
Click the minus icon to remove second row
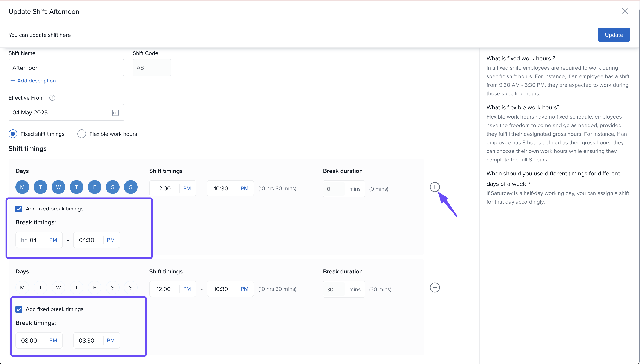pyautogui.click(x=435, y=288)
